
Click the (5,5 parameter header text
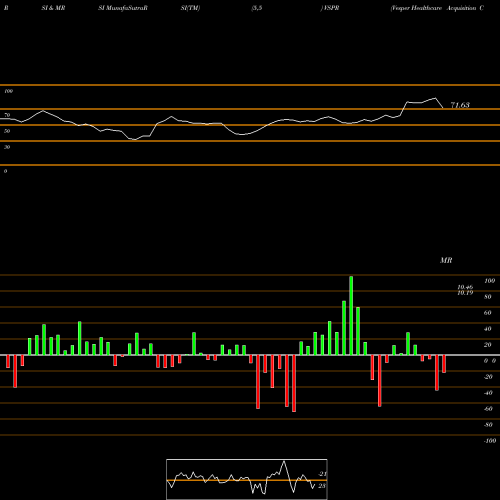[x=257, y=8]
